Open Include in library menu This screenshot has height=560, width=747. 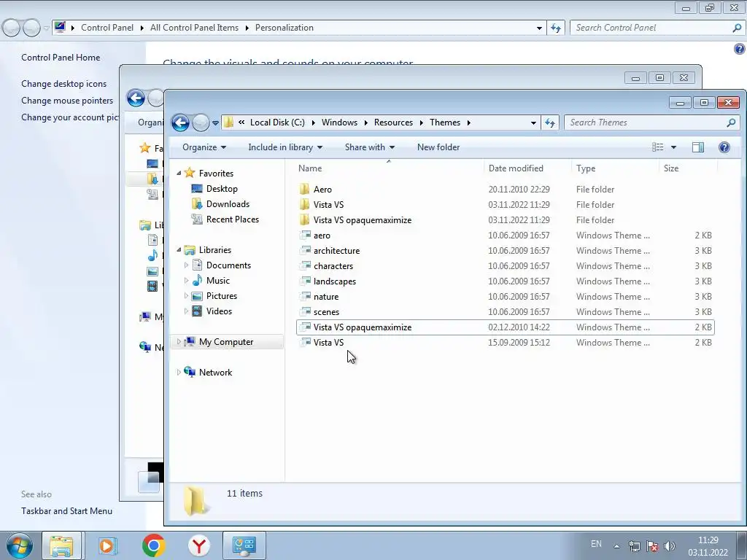[285, 147]
